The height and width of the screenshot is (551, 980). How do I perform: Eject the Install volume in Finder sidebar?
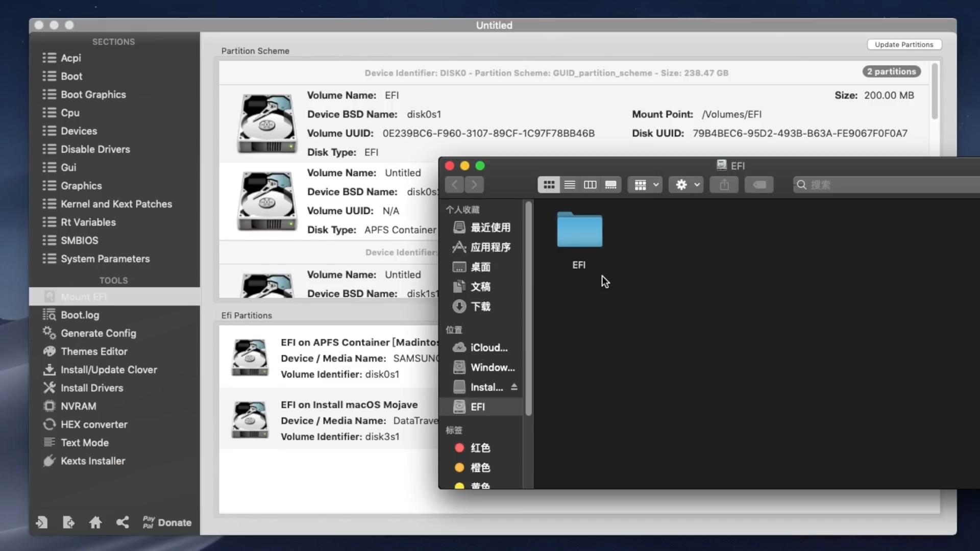point(514,387)
